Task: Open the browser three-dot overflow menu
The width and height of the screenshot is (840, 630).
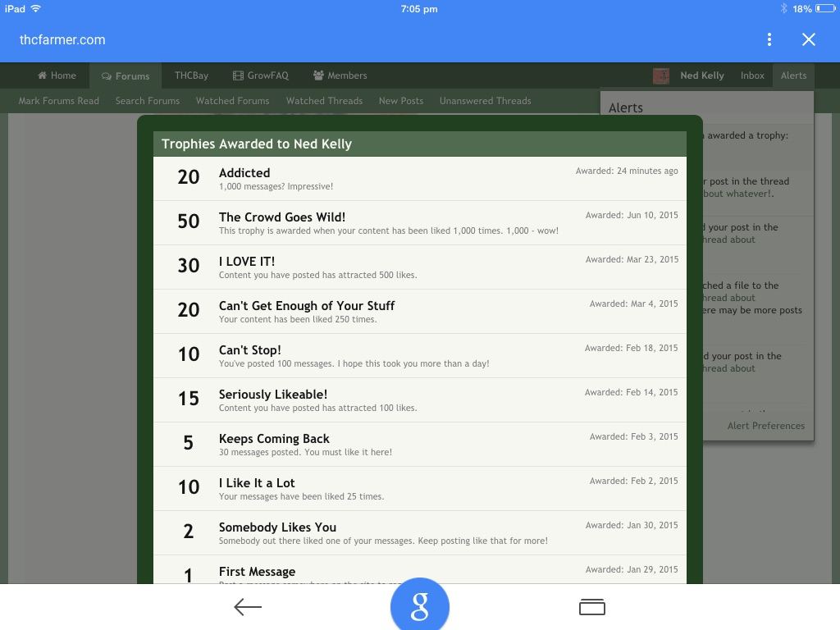Action: [x=769, y=39]
